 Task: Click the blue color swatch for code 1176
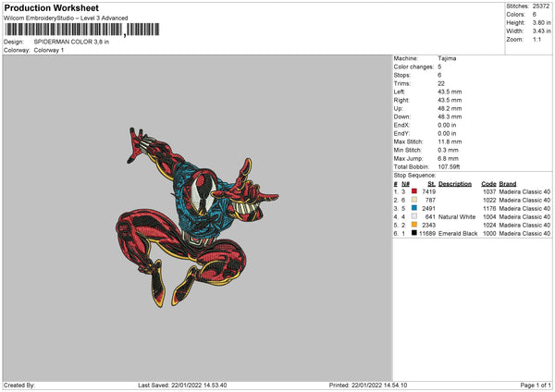pos(414,208)
